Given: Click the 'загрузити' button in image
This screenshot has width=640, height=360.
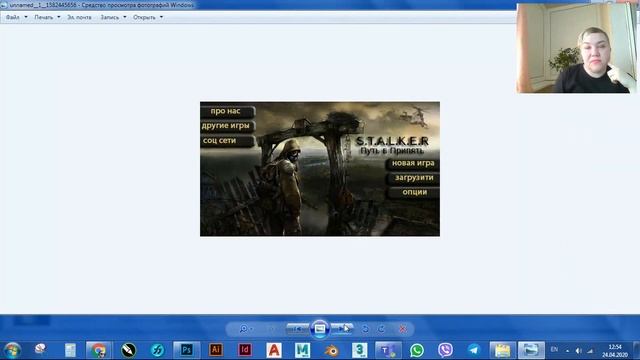Looking at the screenshot, I should [x=413, y=178].
